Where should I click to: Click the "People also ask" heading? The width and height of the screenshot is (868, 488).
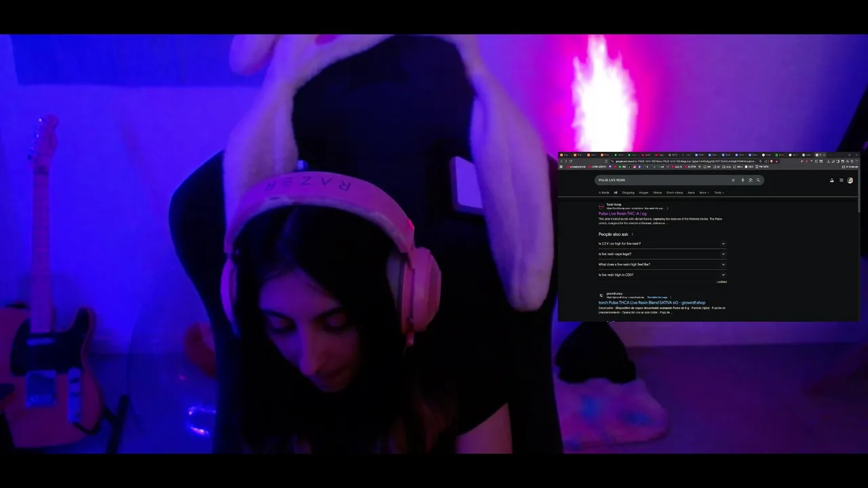click(x=613, y=235)
